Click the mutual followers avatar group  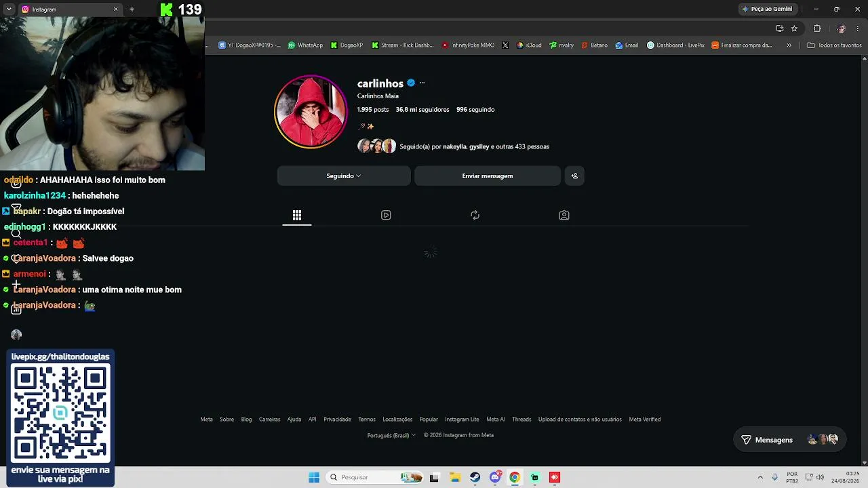pos(376,146)
